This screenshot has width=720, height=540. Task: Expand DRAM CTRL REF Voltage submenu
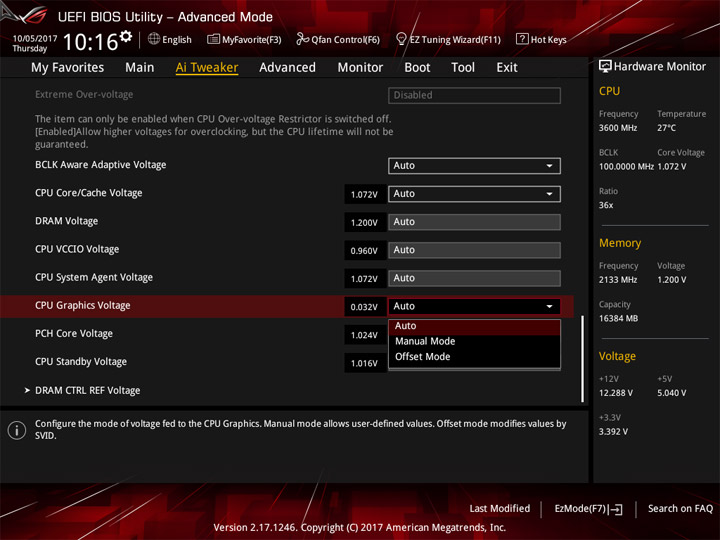(x=87, y=390)
